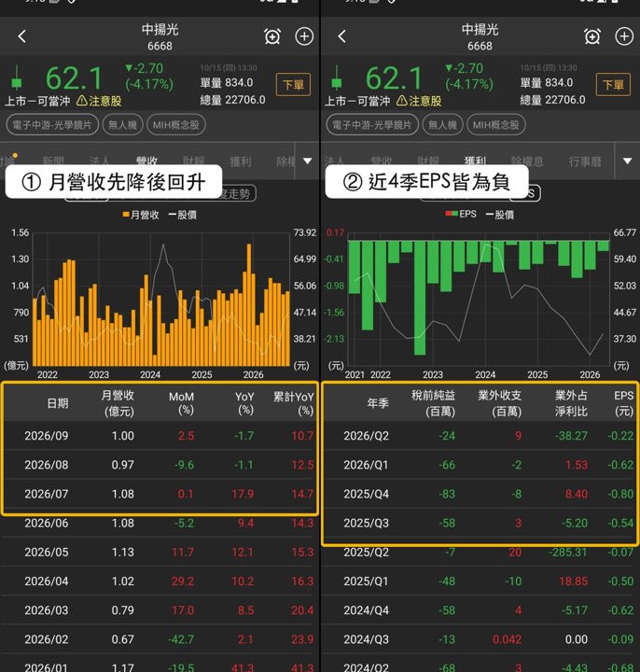Open the 無人機 concept tag, right panel
640x672 pixels.
click(442, 125)
